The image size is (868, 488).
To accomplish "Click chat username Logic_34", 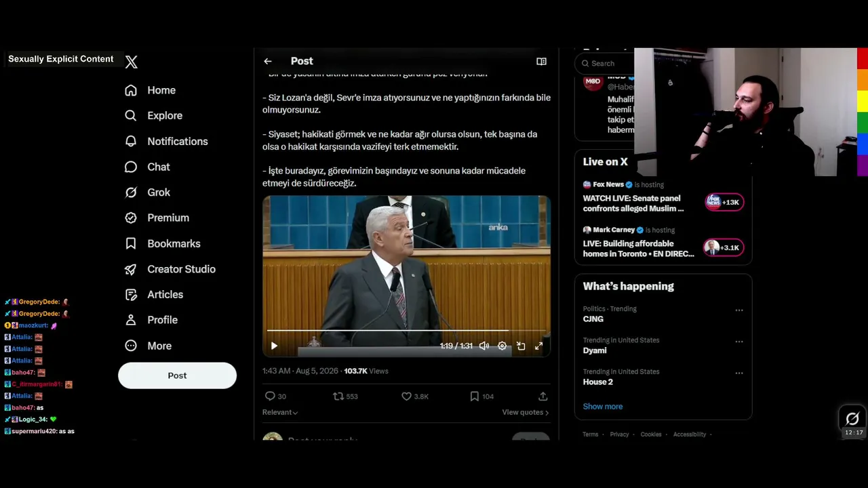I will [33, 420].
